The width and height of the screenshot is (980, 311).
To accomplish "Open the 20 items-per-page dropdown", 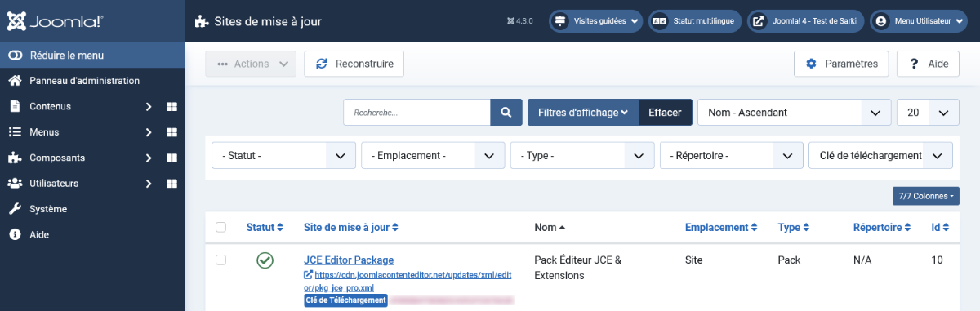I will [928, 113].
